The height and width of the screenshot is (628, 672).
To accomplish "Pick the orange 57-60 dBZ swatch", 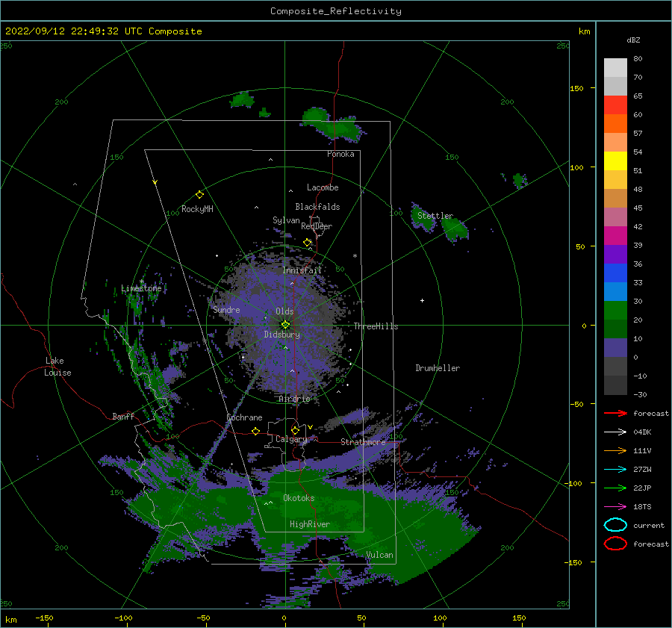I will [x=615, y=124].
